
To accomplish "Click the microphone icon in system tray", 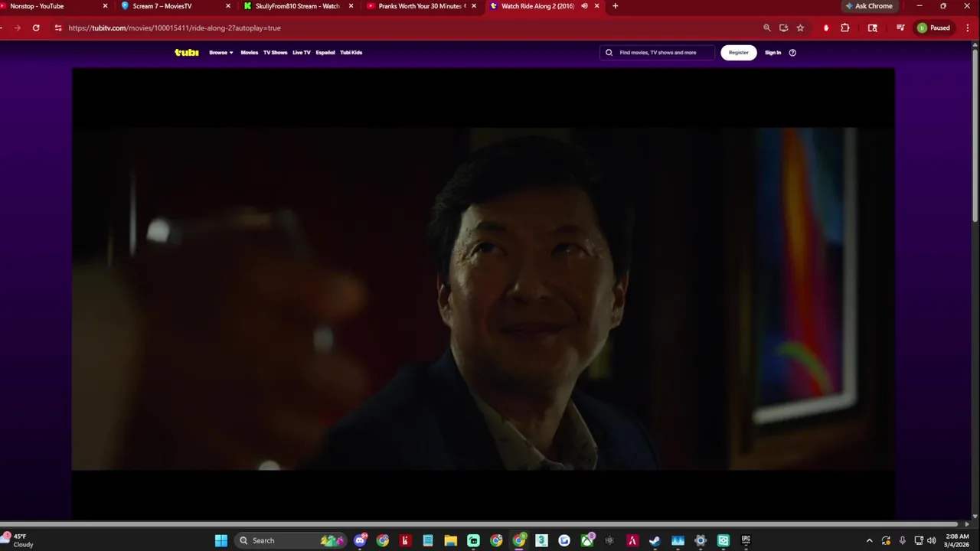I will [x=903, y=540].
